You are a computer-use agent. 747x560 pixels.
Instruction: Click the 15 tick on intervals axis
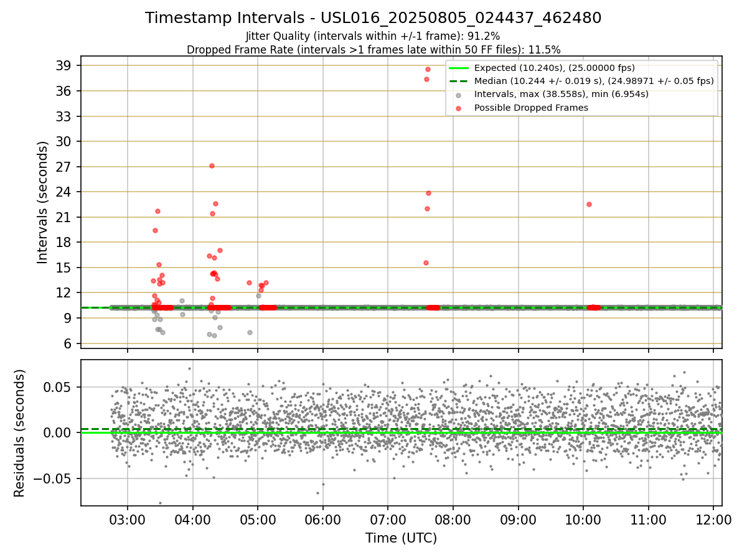click(x=65, y=268)
